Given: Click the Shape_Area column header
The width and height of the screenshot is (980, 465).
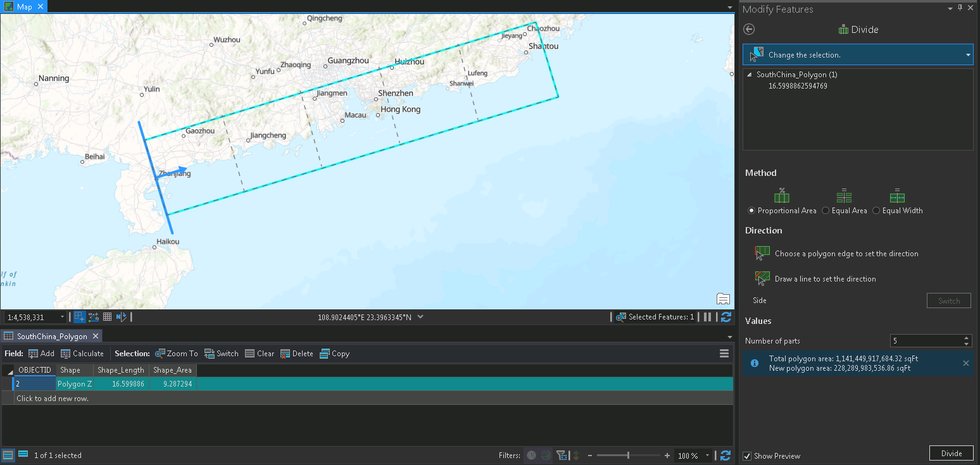Looking at the screenshot, I should click(x=172, y=370).
